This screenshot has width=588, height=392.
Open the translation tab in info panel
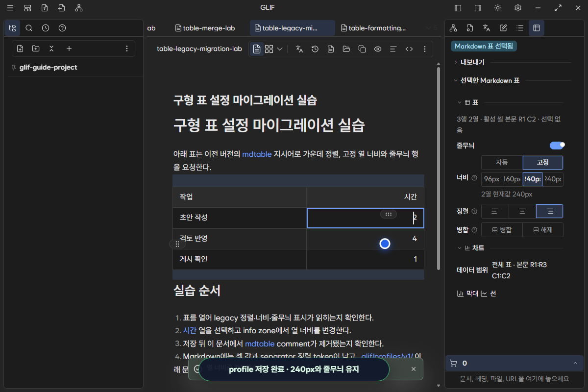coord(487,28)
